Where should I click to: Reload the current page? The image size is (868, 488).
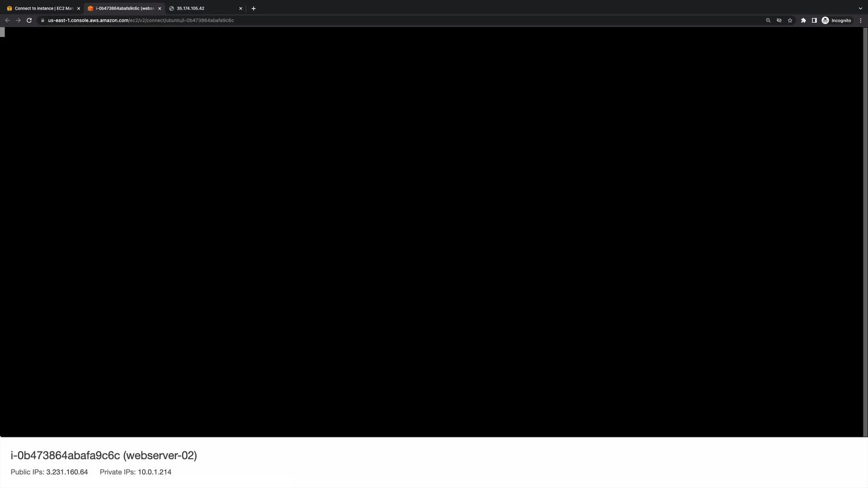pos(29,20)
